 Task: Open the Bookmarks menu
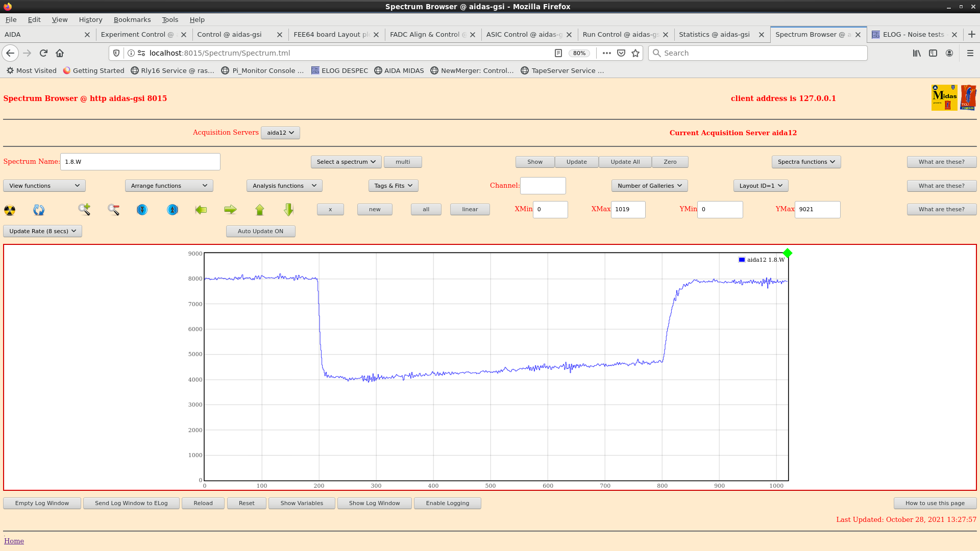click(132, 19)
